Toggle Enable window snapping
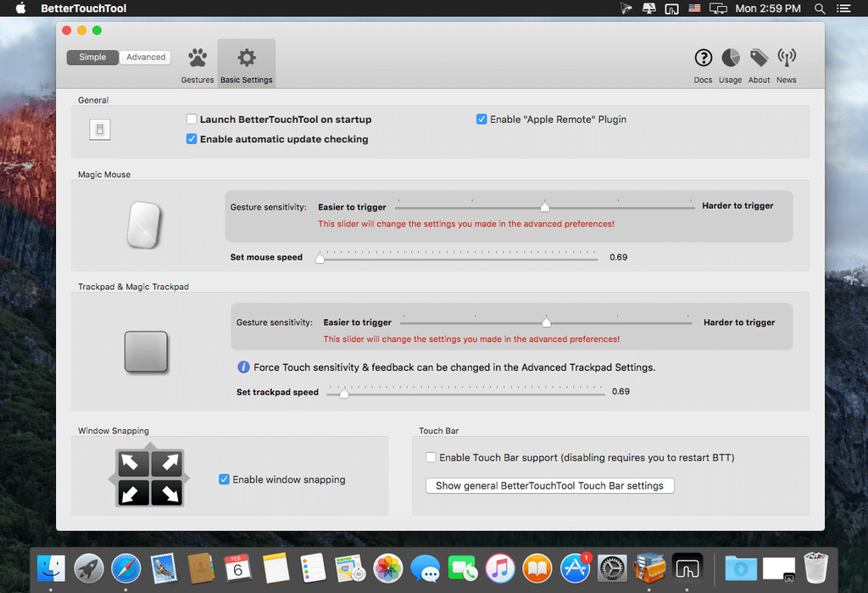The image size is (868, 593). pyautogui.click(x=223, y=479)
